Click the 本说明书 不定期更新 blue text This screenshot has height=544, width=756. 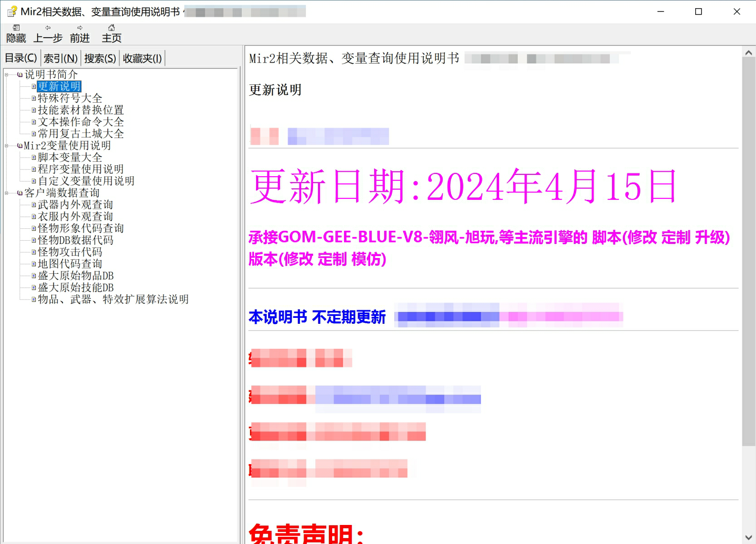(x=317, y=317)
